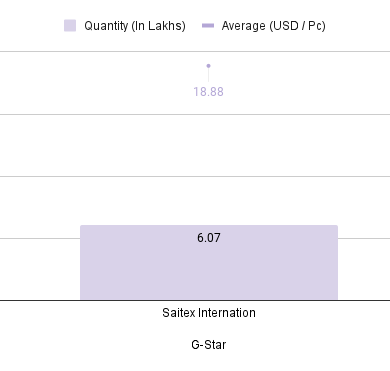Click the 6.07 bar value label

tap(209, 238)
